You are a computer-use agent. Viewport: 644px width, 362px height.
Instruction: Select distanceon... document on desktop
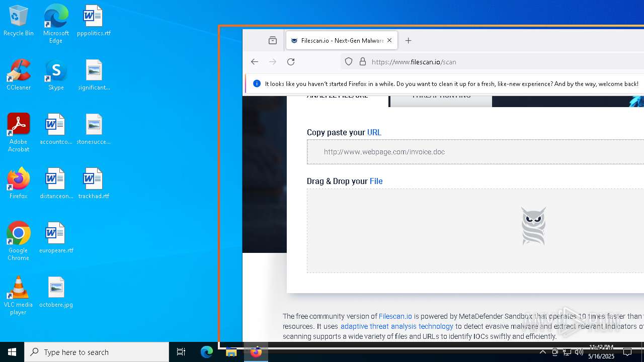[56, 184]
